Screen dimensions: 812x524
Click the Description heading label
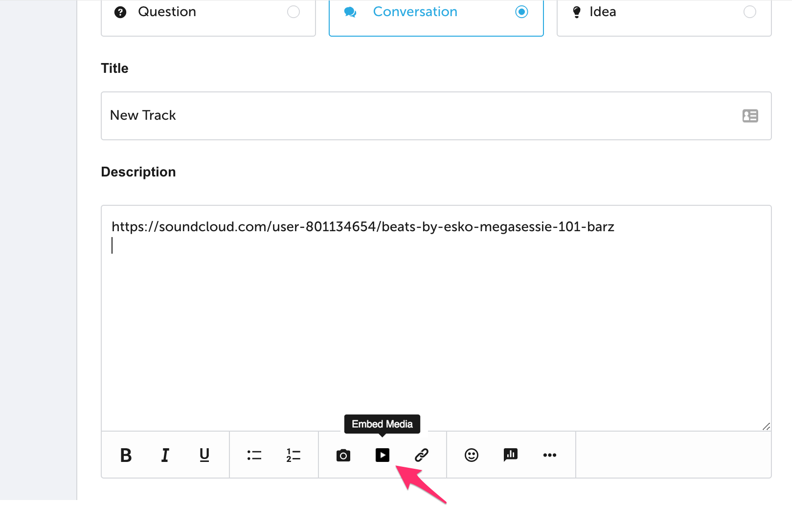(x=138, y=172)
